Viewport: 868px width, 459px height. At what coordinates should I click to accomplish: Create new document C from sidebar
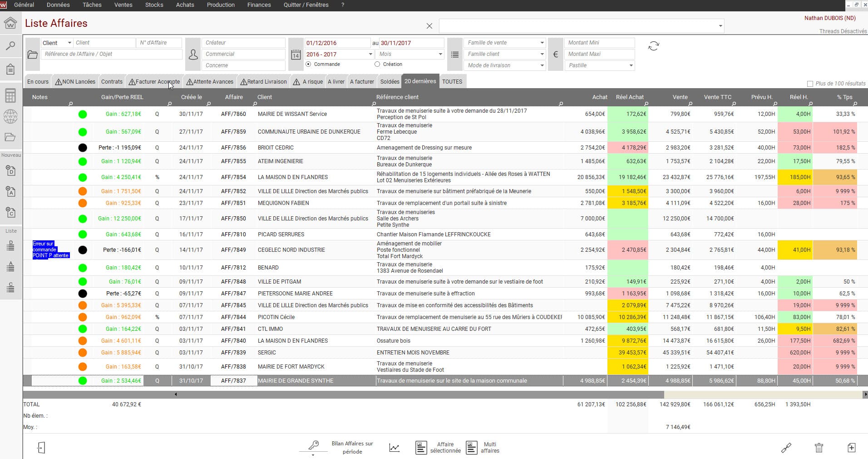10,212
